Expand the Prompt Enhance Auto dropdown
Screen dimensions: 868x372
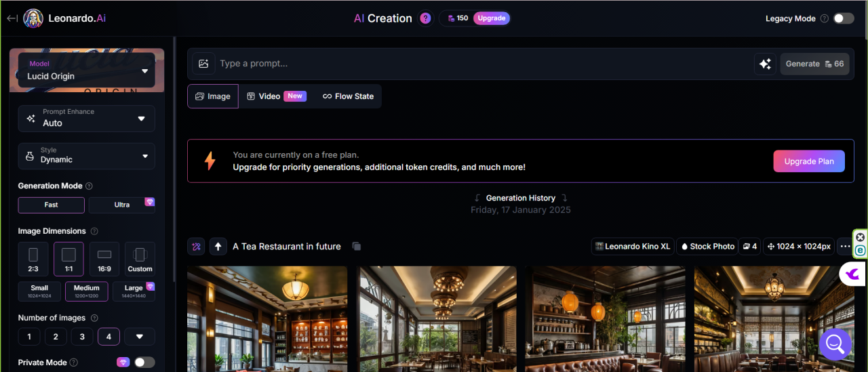click(x=86, y=118)
